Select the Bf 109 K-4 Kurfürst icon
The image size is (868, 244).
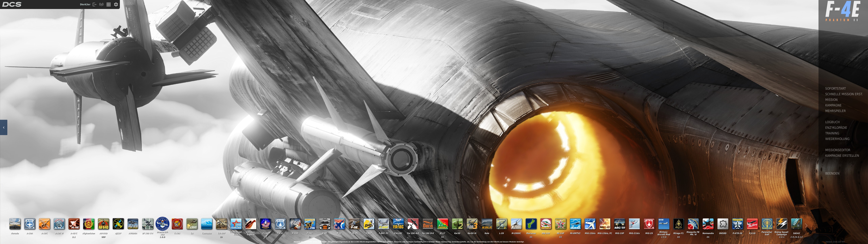coord(148,224)
